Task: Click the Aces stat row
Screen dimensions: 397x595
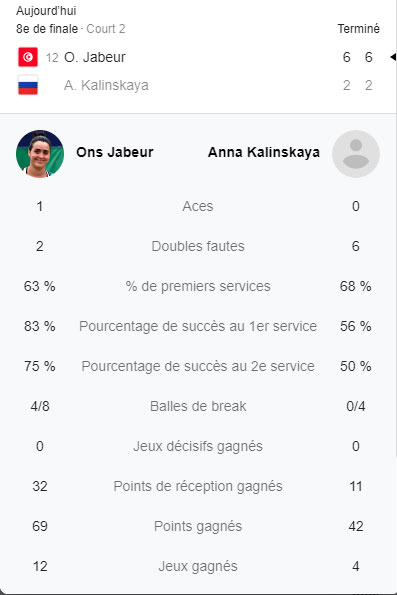Action: pos(198,206)
